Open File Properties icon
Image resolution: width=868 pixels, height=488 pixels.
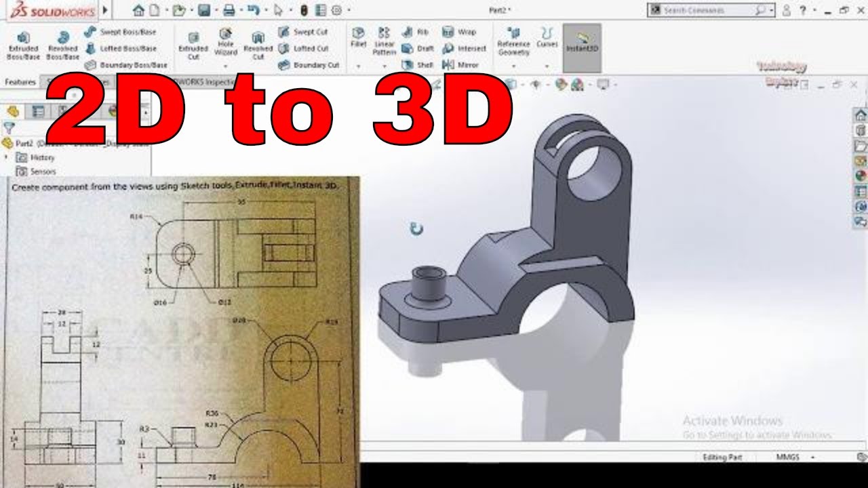pyautogui.click(x=320, y=10)
